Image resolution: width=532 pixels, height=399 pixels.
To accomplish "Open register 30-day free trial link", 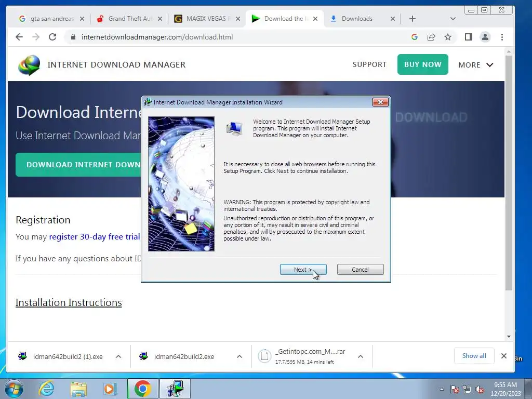I will (x=95, y=236).
